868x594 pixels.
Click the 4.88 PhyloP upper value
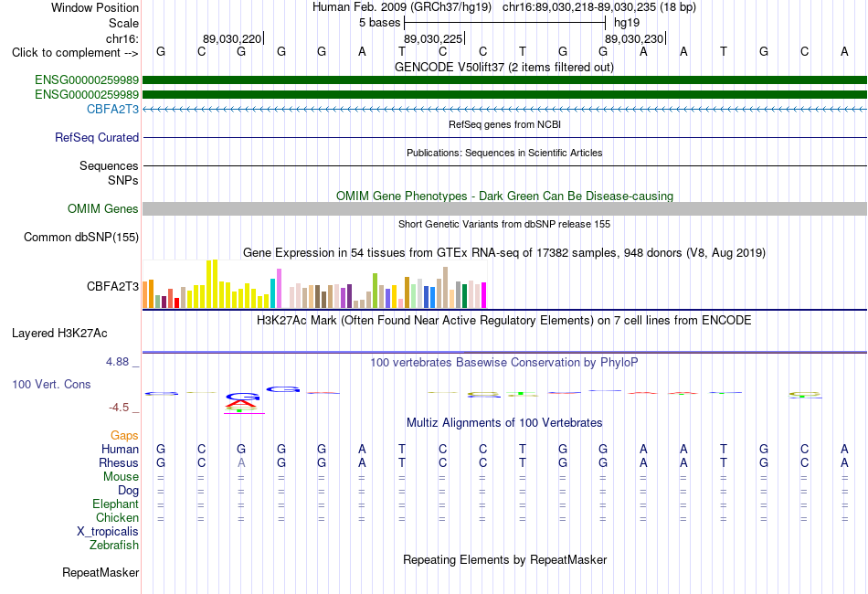tap(117, 362)
